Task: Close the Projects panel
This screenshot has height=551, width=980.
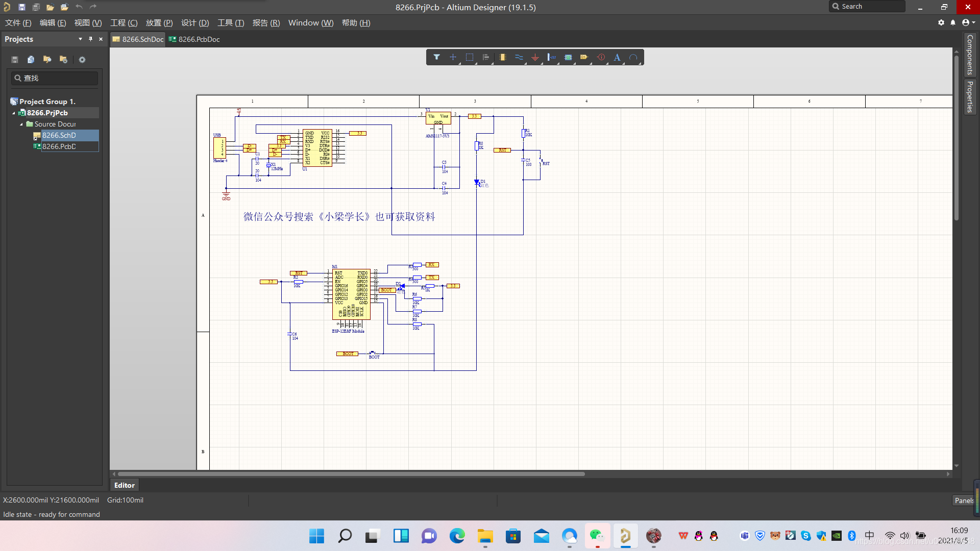Action: click(101, 39)
